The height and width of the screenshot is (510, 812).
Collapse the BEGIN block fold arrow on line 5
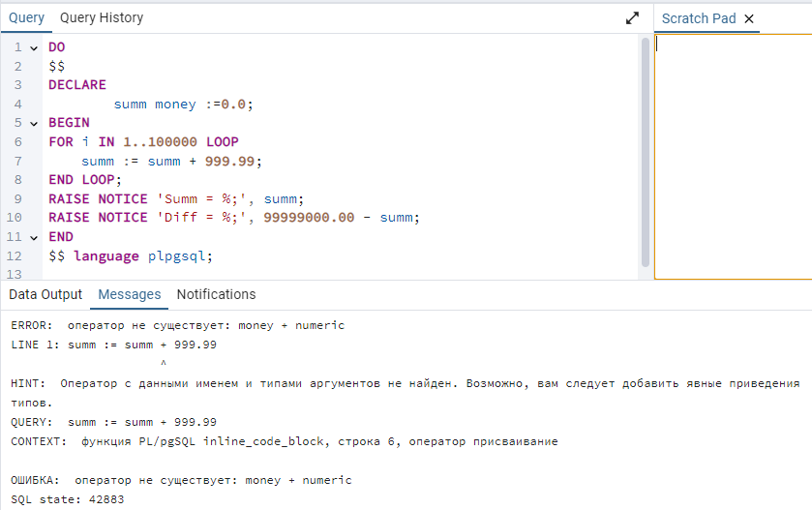(34, 124)
